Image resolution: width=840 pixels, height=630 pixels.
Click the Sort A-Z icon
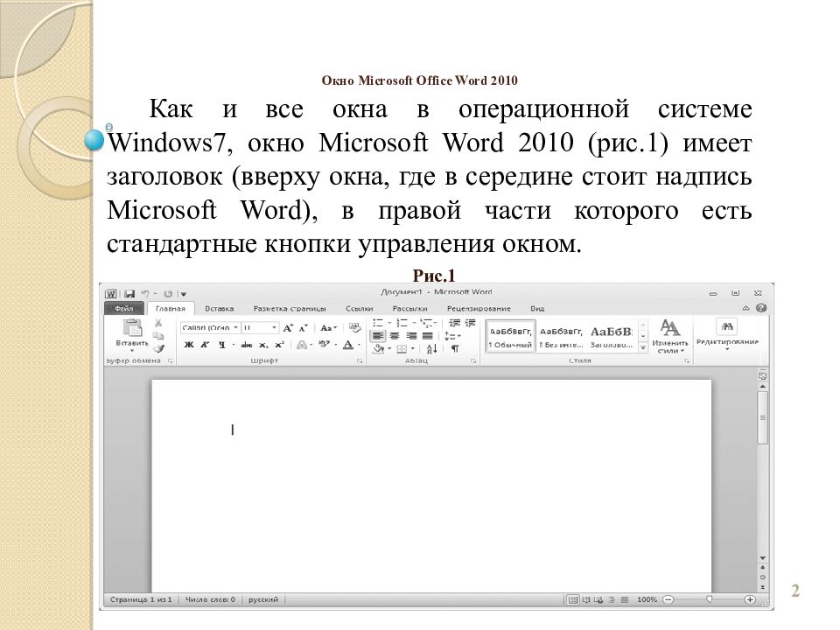(431, 349)
